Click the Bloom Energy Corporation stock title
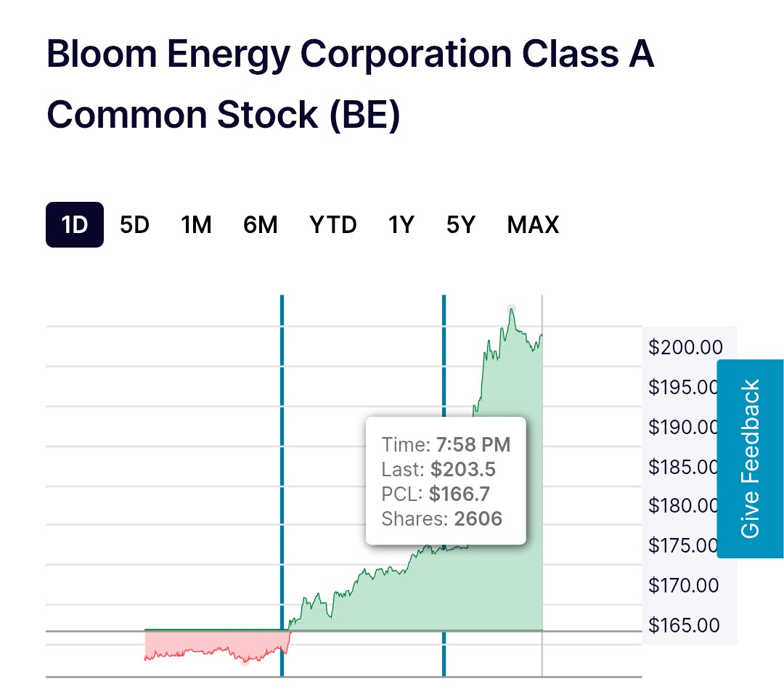Image resolution: width=784 pixels, height=689 pixels. click(x=350, y=84)
